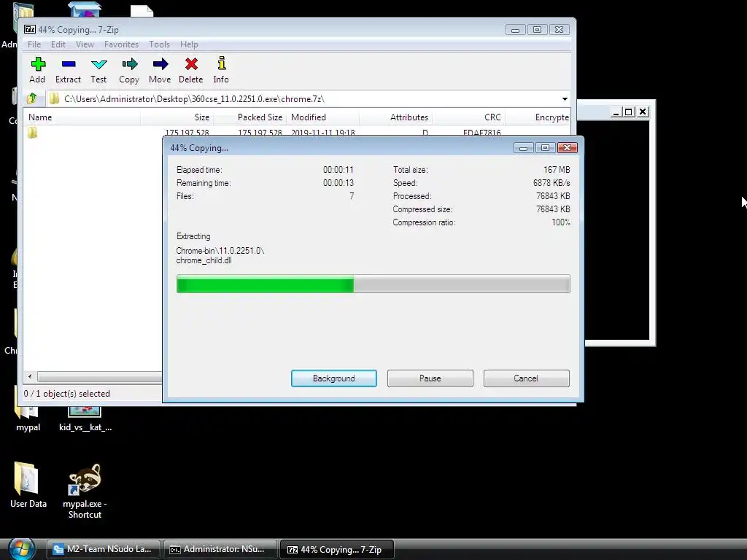Close the background console window

pos(643,112)
